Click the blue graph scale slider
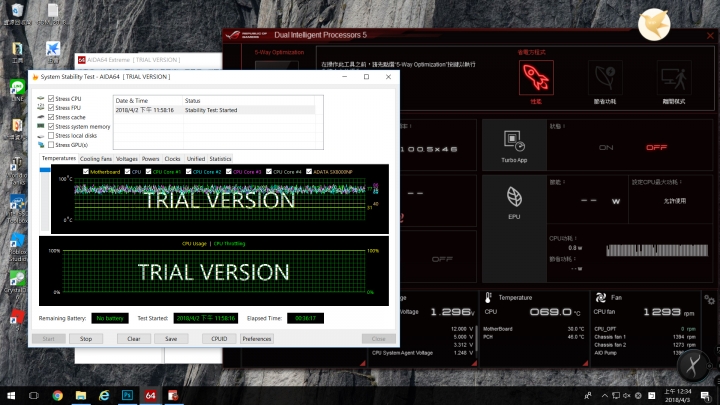720x405 pixels. click(45, 170)
